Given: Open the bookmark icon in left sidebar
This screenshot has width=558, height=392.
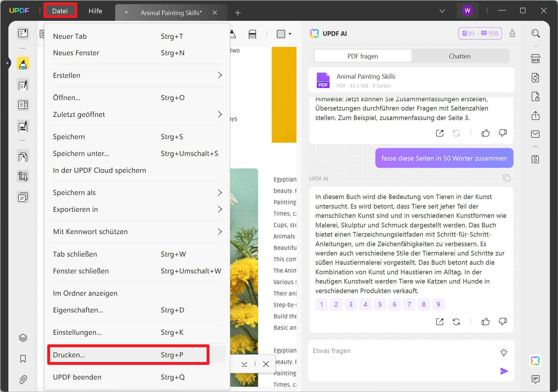Looking at the screenshot, I should pos(23,359).
